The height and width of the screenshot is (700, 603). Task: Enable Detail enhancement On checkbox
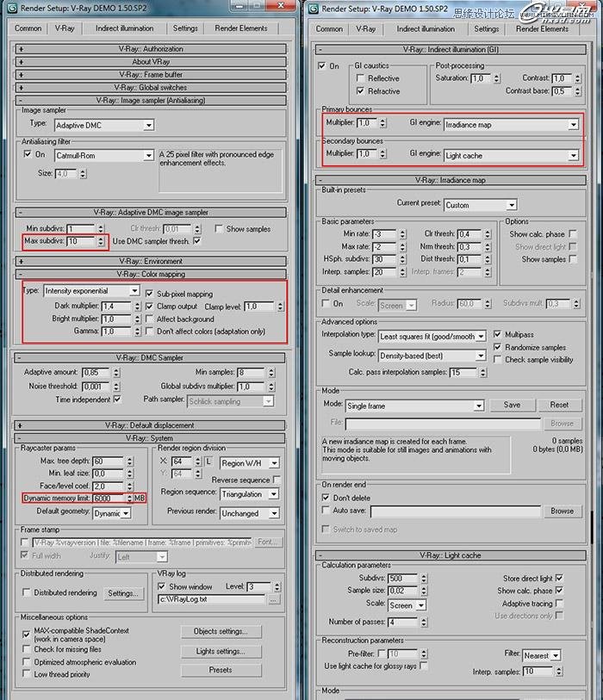point(326,303)
